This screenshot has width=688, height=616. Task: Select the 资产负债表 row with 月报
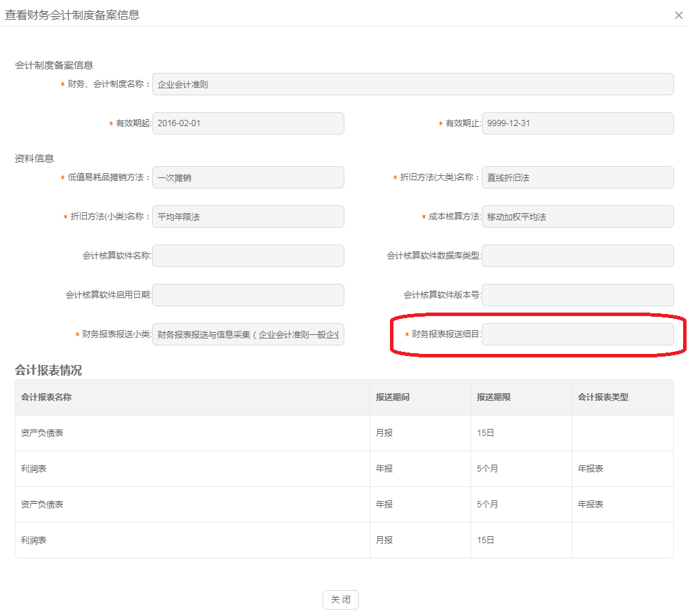(344, 433)
